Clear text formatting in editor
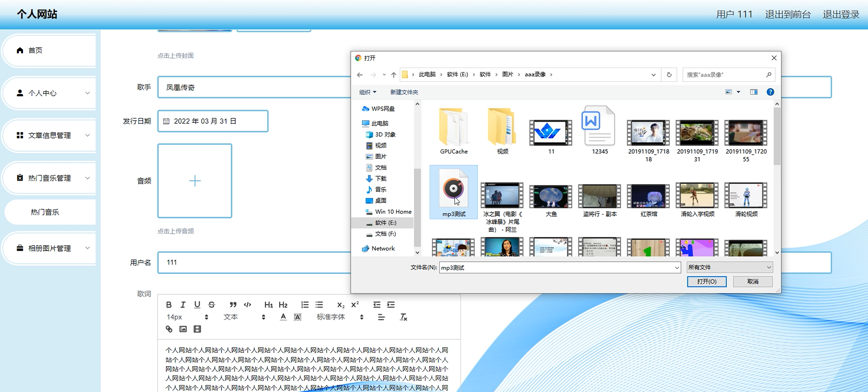Viewport: 868px width, 392px height. [x=403, y=317]
